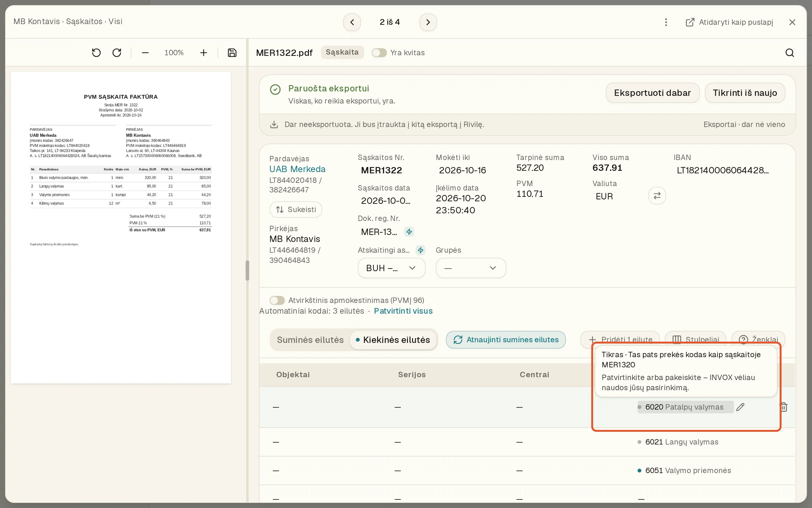
Task: Select code 6021 Langų valymas
Action: [x=681, y=442]
